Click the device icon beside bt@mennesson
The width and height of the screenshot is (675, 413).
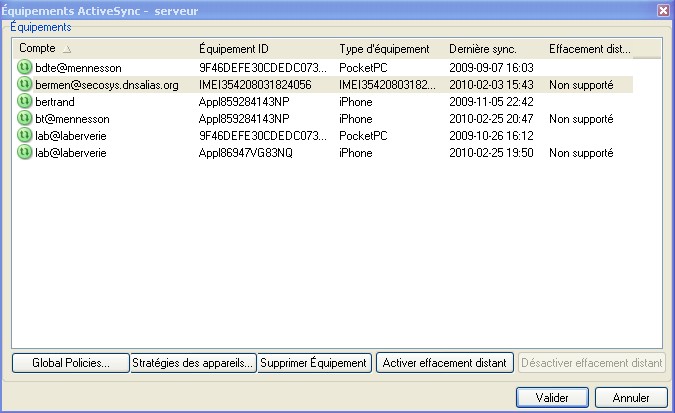point(25,119)
